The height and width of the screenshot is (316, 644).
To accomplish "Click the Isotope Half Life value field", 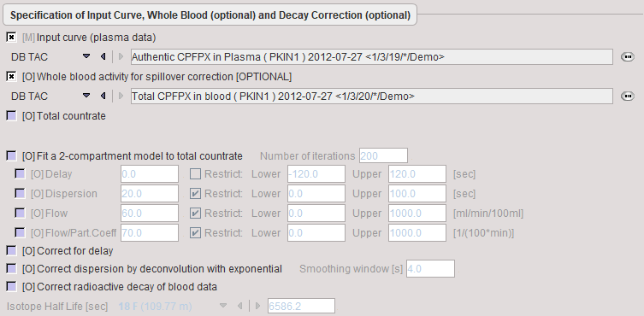I will click(x=301, y=306).
